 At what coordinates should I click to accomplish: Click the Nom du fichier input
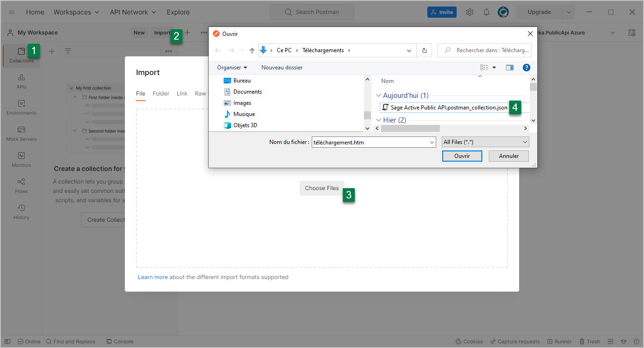374,142
